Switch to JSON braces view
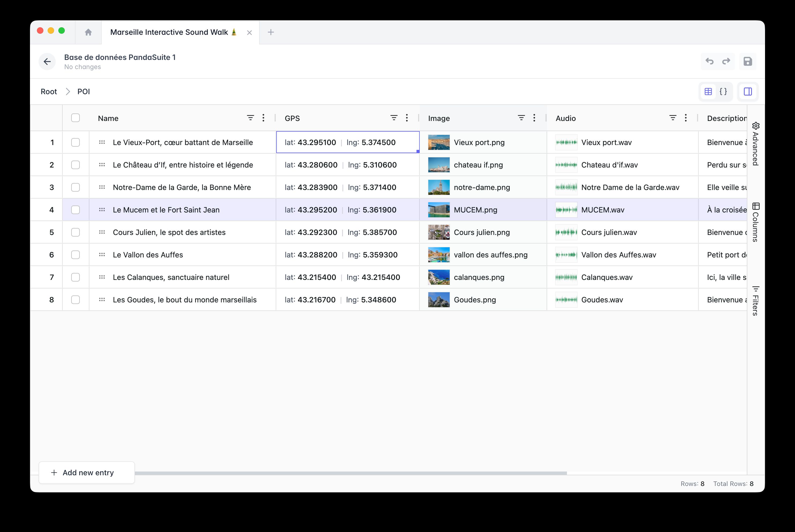This screenshot has width=795, height=532. tap(723, 92)
